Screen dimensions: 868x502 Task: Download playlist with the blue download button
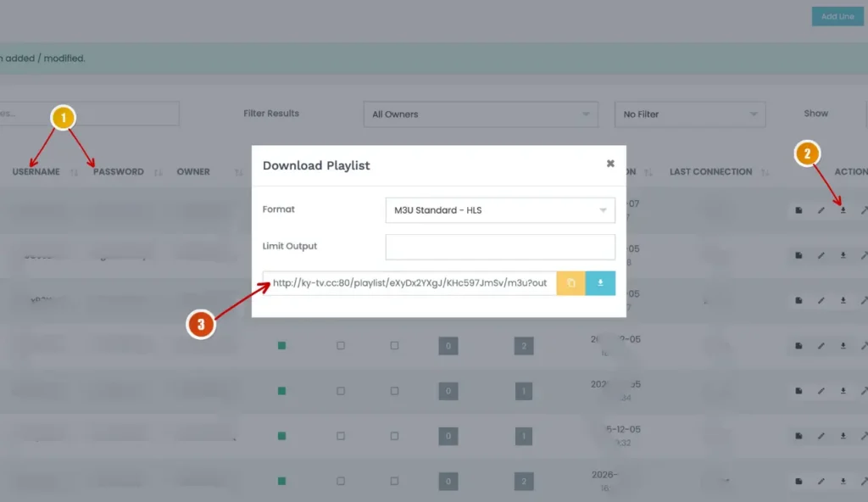click(600, 283)
